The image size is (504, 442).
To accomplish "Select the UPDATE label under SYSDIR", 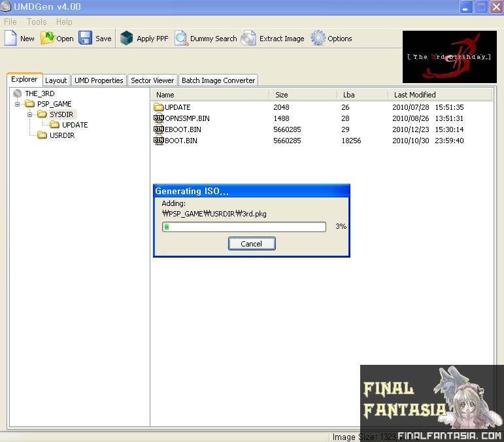I will (75, 125).
